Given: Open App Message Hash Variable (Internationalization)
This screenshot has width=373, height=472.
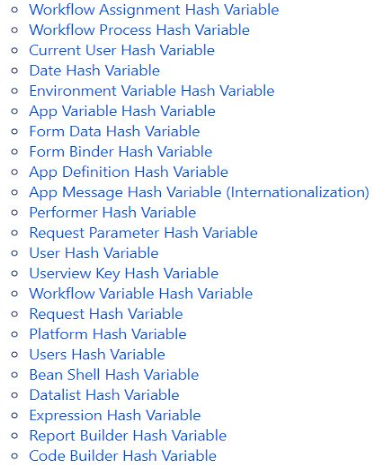Looking at the screenshot, I should tap(199, 192).
